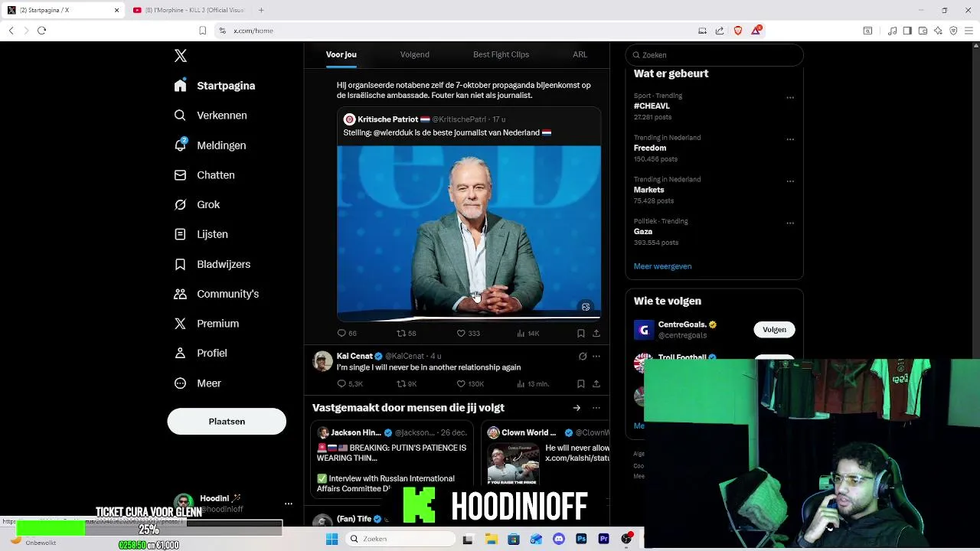This screenshot has width=980, height=551.
Task: Open the Freedom trending topic
Action: (x=650, y=148)
